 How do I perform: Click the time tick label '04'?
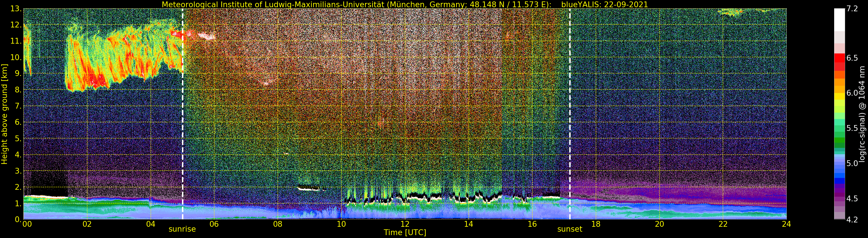(x=151, y=224)
